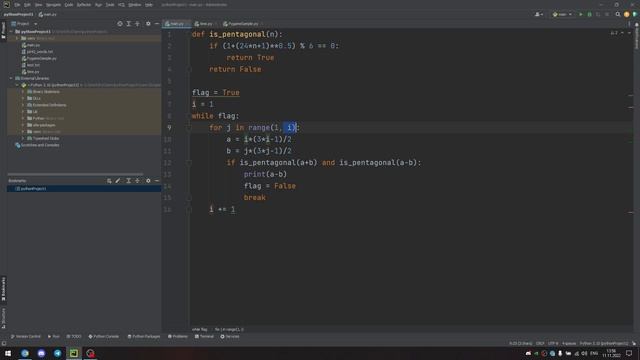Open the Discord icon in the taskbar
The image size is (640, 360).
41,353
